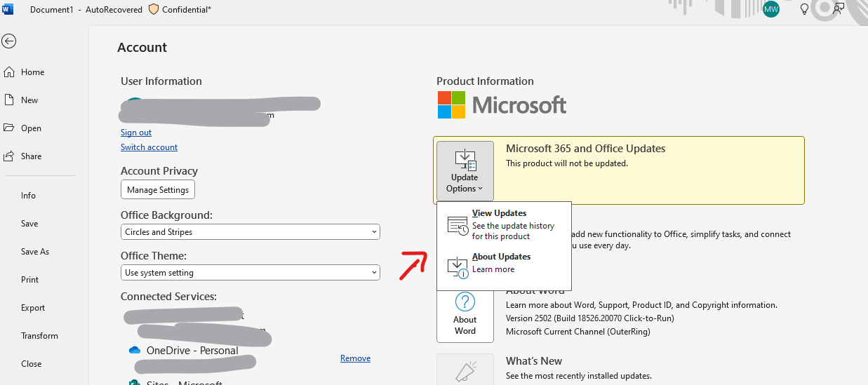The width and height of the screenshot is (868, 385).
Task: Click the lightbulb icon in the title bar
Action: pos(805,9)
